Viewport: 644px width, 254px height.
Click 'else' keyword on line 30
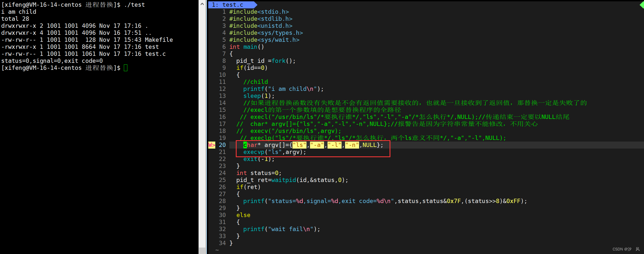[243, 215]
